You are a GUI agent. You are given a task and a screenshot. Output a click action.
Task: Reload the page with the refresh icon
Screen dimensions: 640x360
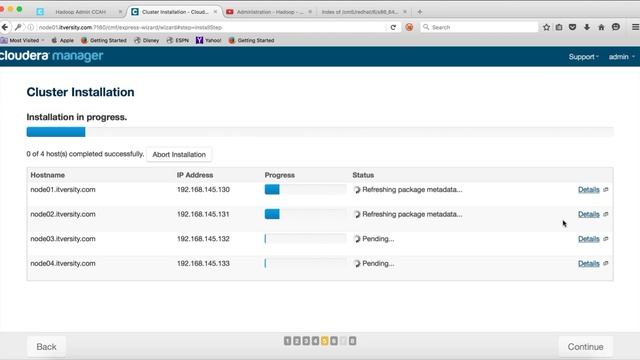(x=393, y=27)
